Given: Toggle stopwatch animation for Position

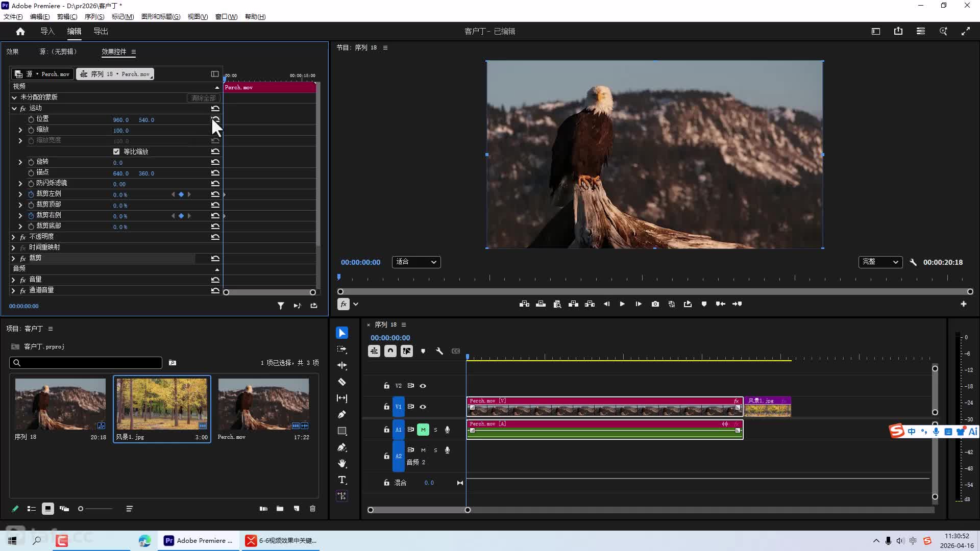Looking at the screenshot, I should coord(31,119).
